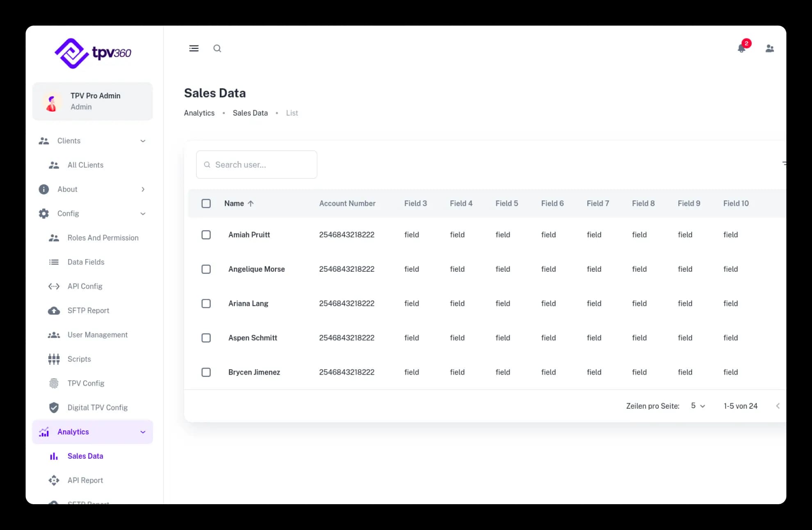Click the TPV Config fingerprint icon
The image size is (812, 530).
point(54,383)
